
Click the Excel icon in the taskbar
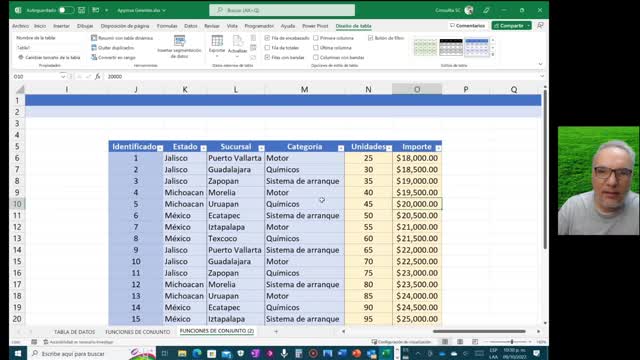(386, 353)
